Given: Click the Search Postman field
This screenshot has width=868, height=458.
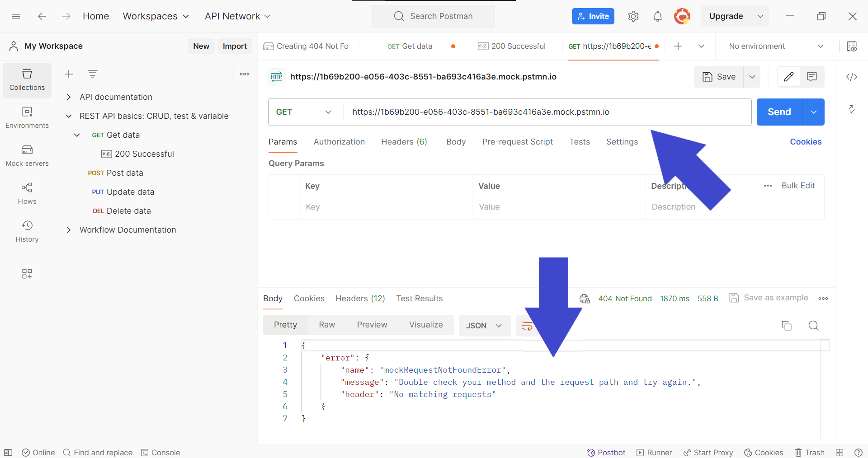Looking at the screenshot, I should tap(433, 16).
